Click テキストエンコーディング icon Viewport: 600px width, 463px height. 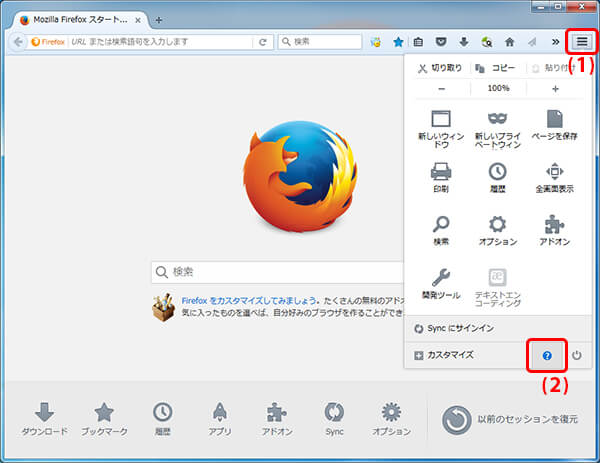(497, 287)
